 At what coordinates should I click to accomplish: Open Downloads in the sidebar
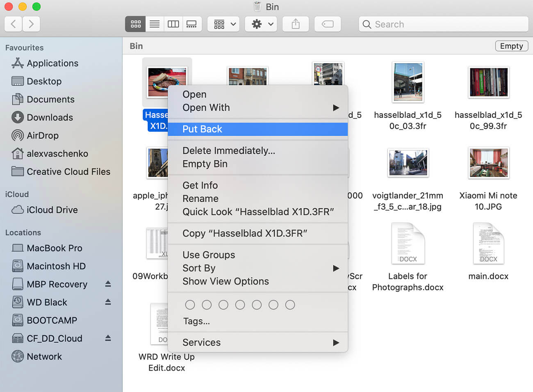point(50,117)
